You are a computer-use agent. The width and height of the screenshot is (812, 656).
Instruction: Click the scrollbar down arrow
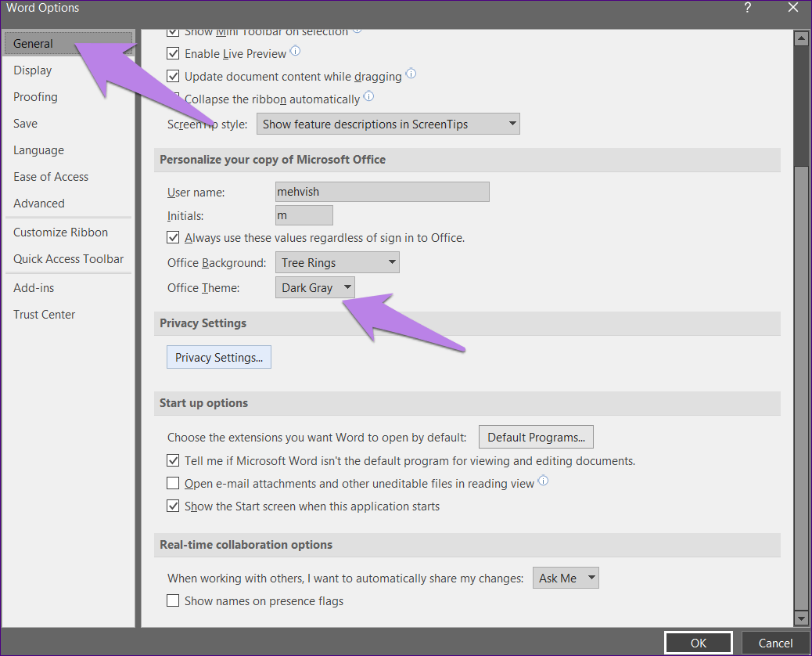coord(801,618)
